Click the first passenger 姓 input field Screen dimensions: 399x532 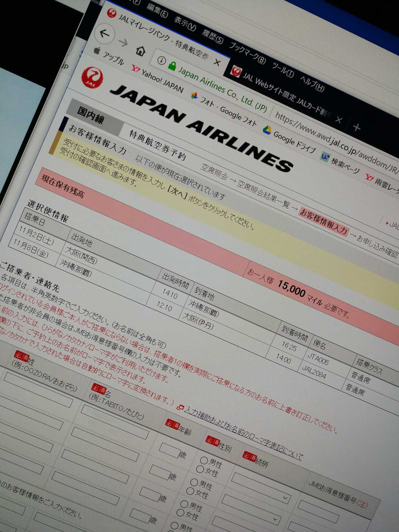point(38,390)
